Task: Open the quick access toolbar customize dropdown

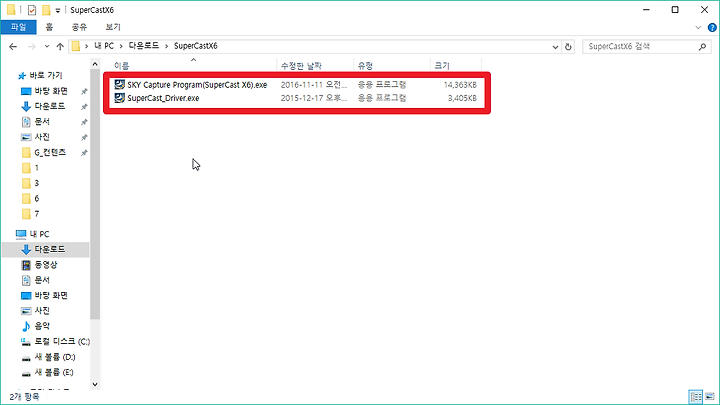Action: coord(58,10)
